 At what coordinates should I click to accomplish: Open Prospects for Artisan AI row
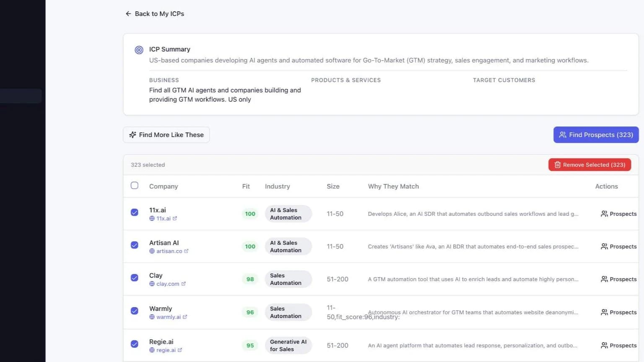(618, 246)
